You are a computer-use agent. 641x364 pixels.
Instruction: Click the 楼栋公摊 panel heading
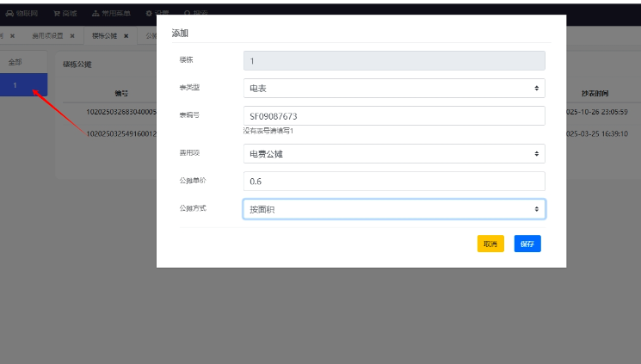tap(77, 65)
